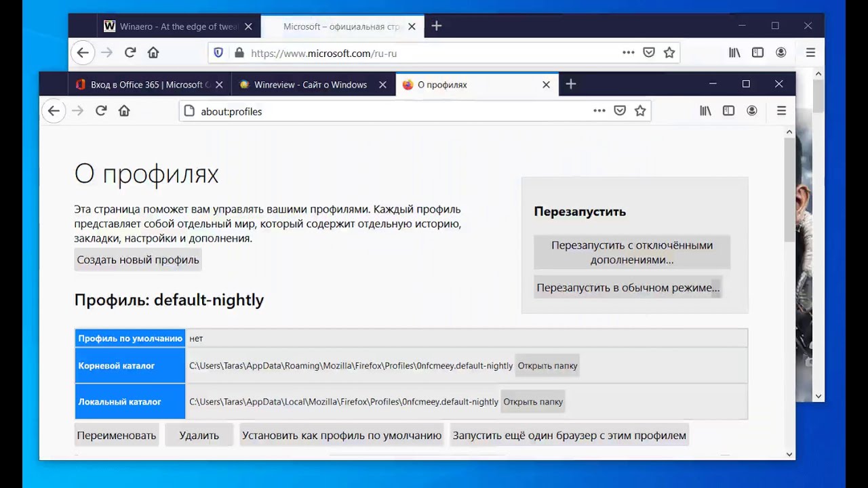Click Перезапустить с отключёнными дополнениями button

632,252
